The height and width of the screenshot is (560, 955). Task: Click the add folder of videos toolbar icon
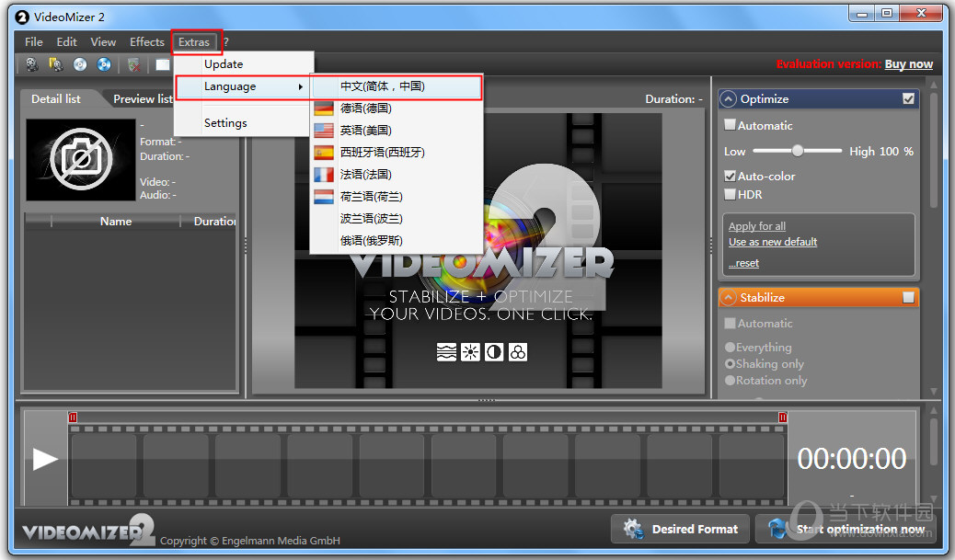pos(56,64)
